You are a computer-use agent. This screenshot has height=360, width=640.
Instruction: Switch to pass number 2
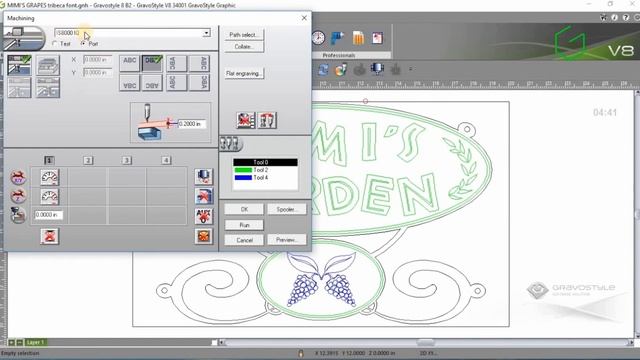coord(88,160)
